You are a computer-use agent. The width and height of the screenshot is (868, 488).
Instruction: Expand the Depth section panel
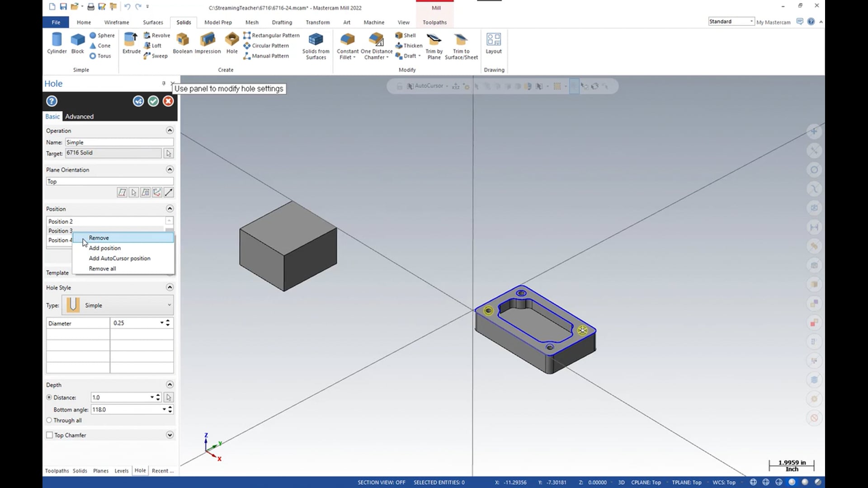pyautogui.click(x=170, y=385)
